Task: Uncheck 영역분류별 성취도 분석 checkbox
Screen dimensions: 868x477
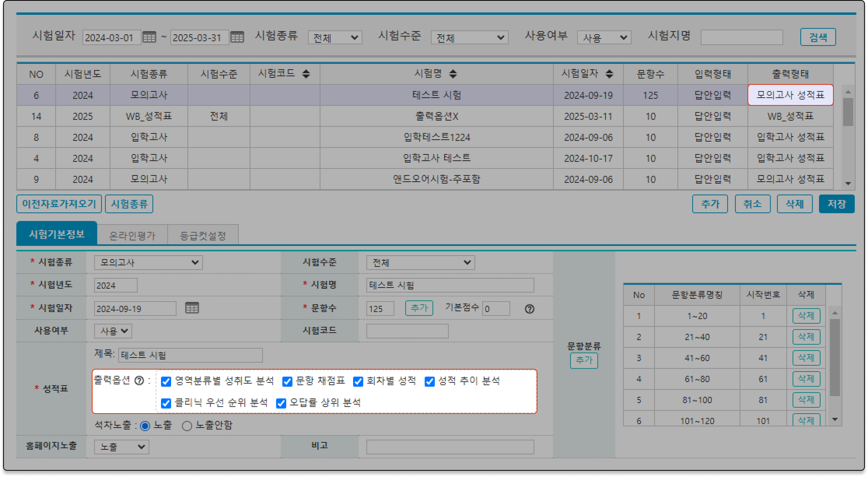Action: 166,381
